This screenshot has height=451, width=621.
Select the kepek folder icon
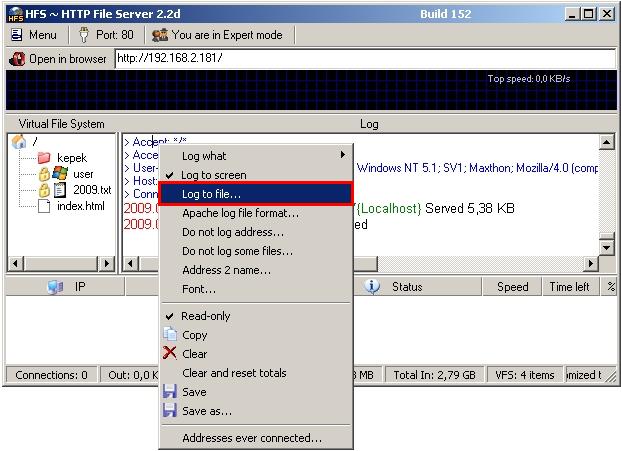pos(44,158)
